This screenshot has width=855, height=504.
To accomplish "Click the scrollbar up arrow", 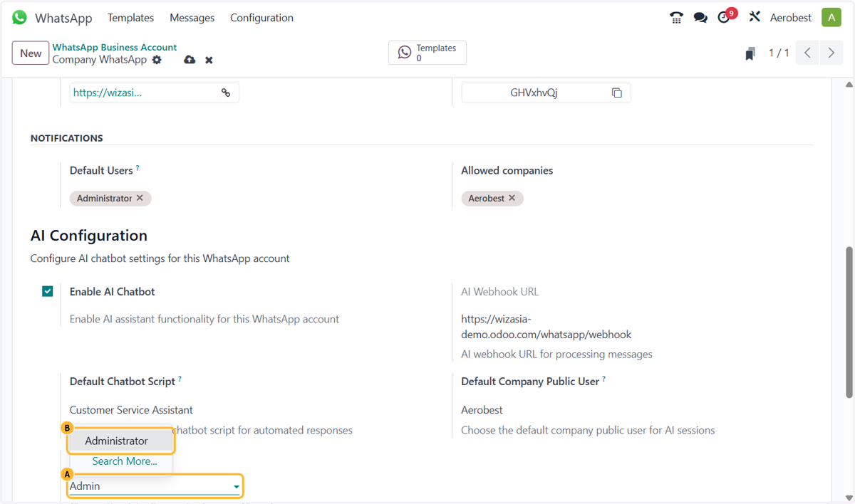I will [x=849, y=84].
